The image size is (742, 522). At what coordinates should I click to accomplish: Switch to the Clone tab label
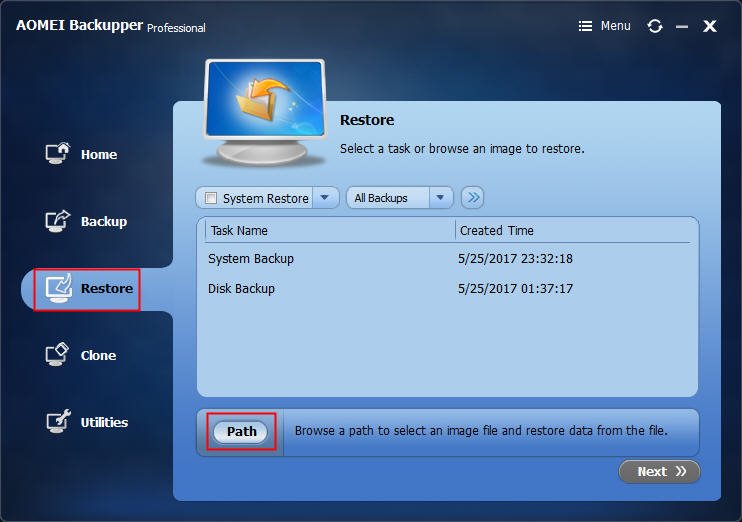click(98, 355)
